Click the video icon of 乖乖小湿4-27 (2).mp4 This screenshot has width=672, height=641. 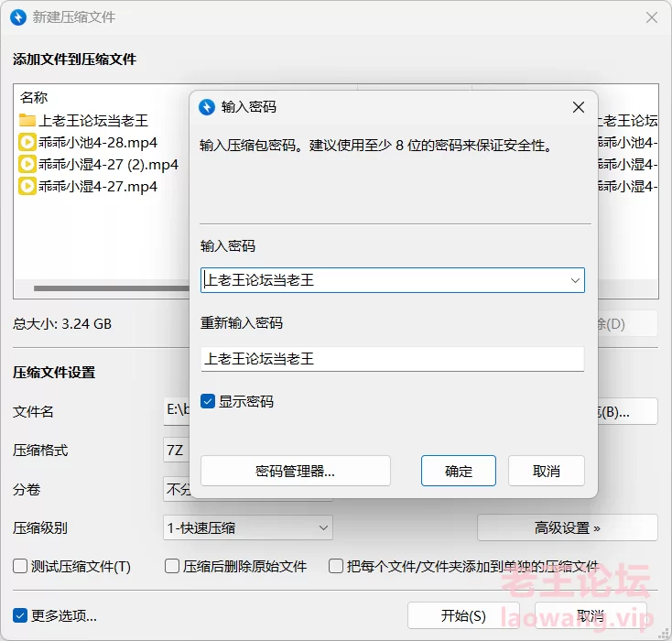[x=27, y=165]
